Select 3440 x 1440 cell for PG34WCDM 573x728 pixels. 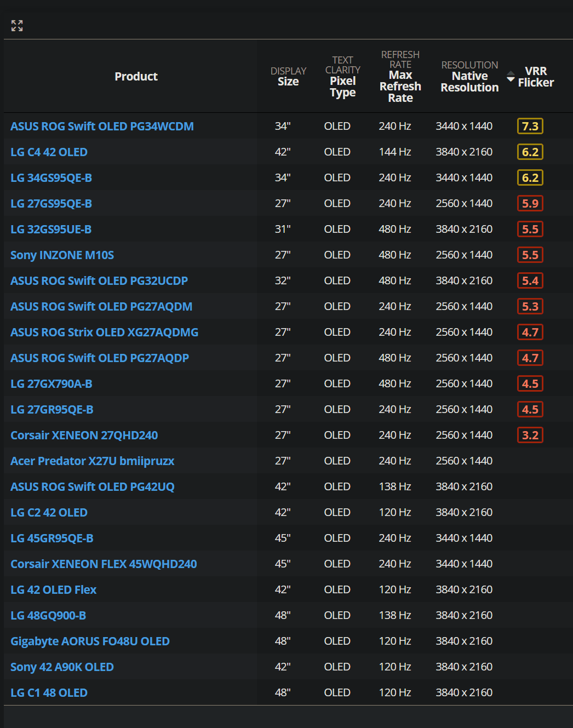tap(464, 127)
